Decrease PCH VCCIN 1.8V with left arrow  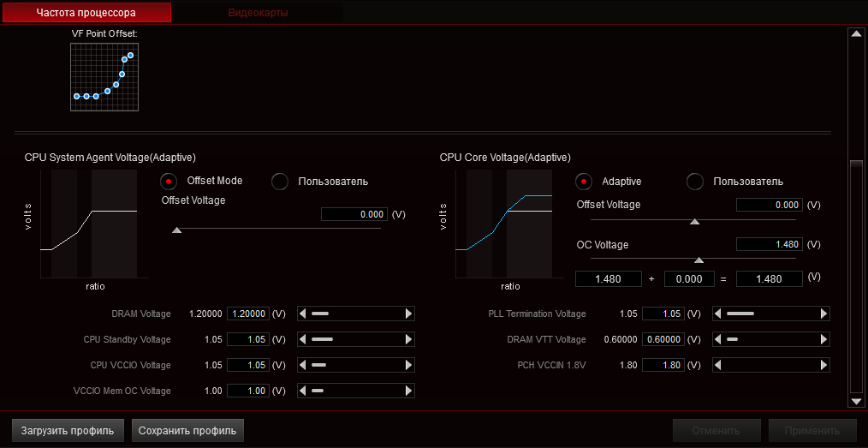[718, 365]
